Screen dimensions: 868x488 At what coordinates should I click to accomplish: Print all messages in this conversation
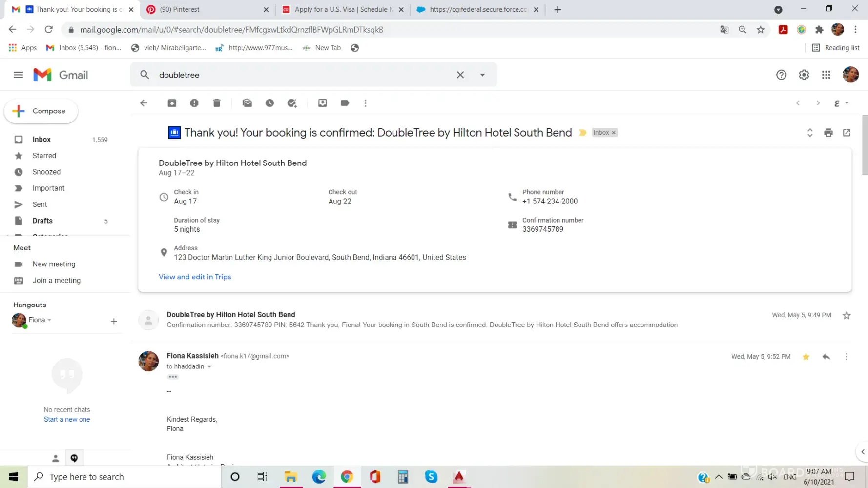(x=828, y=133)
